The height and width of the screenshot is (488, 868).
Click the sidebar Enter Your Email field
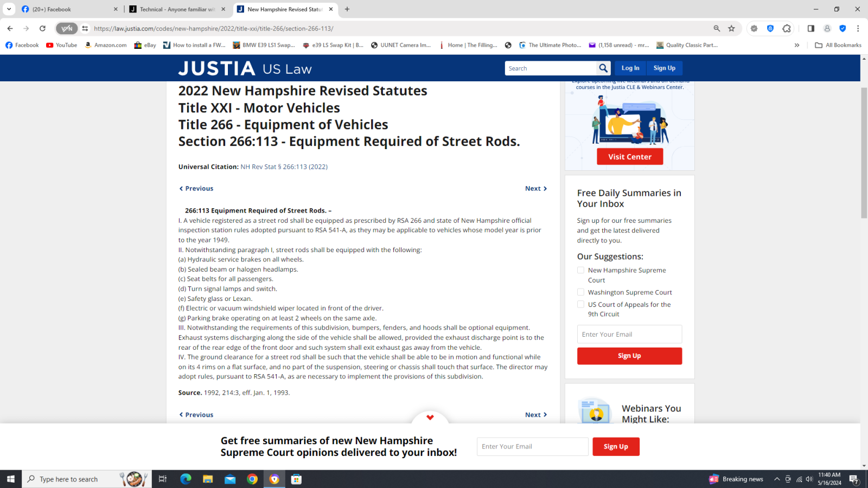629,335
